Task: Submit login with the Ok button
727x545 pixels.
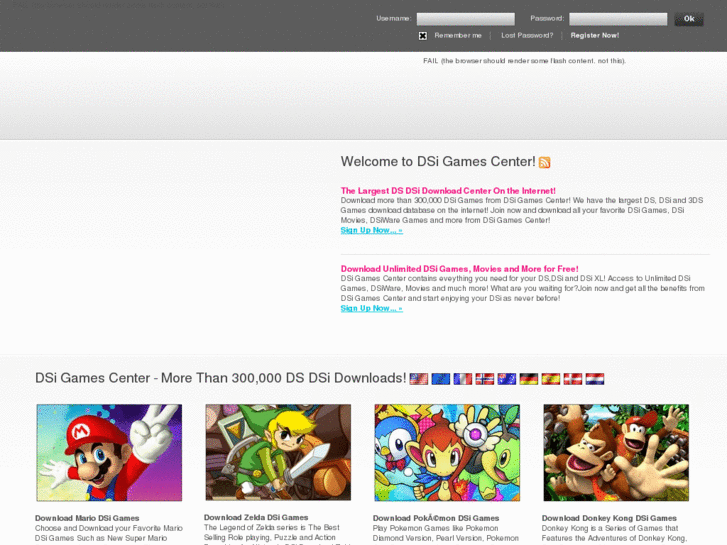Action: click(689, 19)
